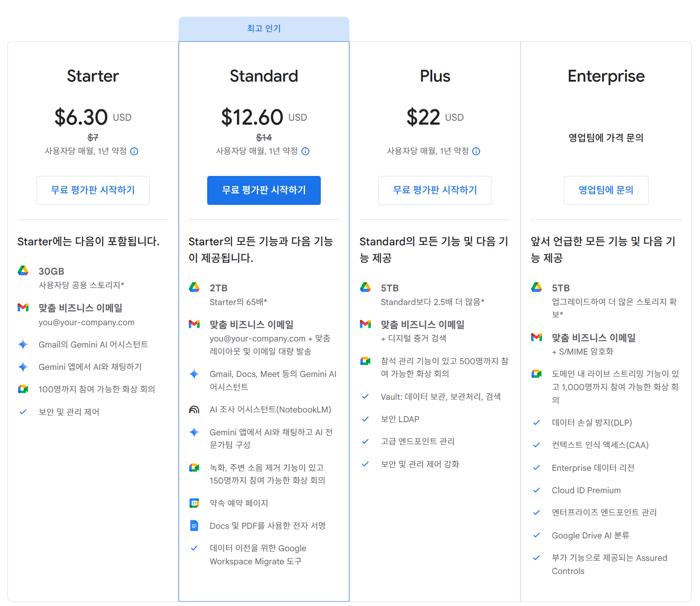Viewport: 700px width, 606px height.
Task: Click AI 조사 어시스턴트(NotebookLM) text
Action: (270, 409)
